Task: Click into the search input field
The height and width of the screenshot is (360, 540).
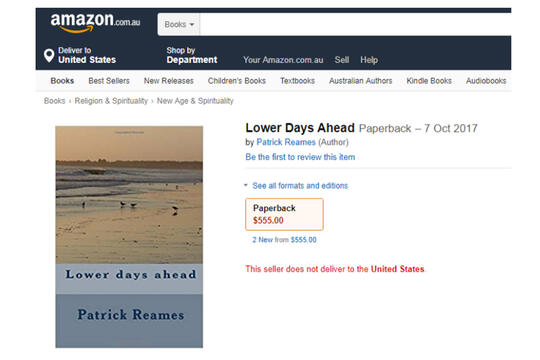Action: click(x=355, y=24)
